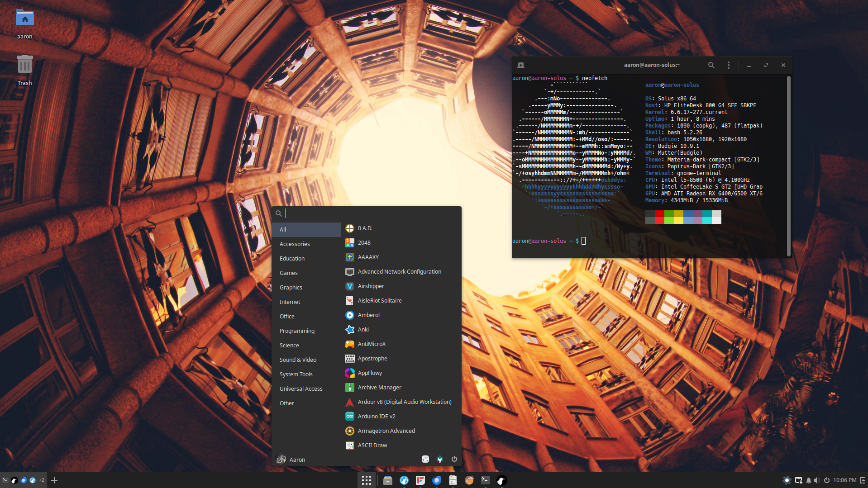Toggle the Raven sidebar panel
868x488 pixels.
863,480
